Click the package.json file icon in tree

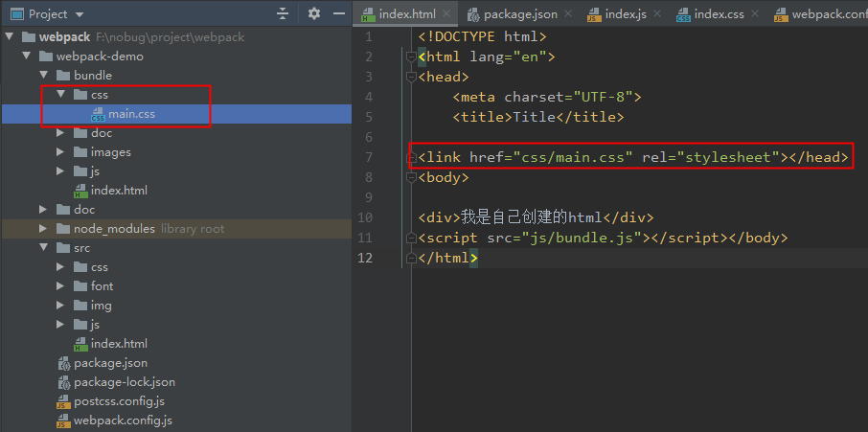[64, 363]
